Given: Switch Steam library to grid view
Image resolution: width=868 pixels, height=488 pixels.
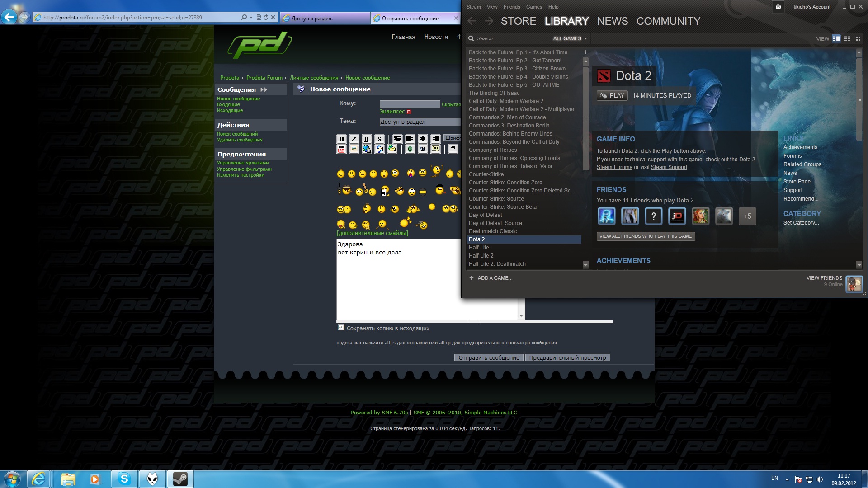Looking at the screenshot, I should pyautogui.click(x=858, y=39).
